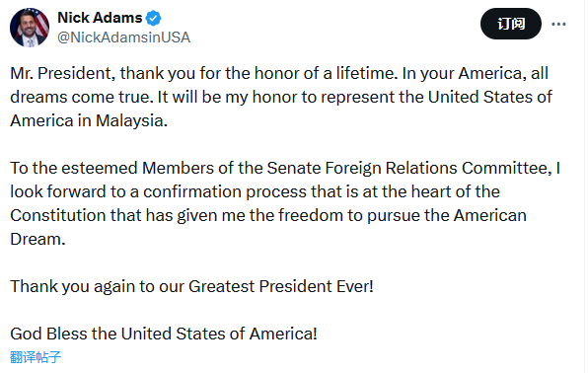
Task: Click the "Greatest President Ever!" text
Action: [281, 286]
